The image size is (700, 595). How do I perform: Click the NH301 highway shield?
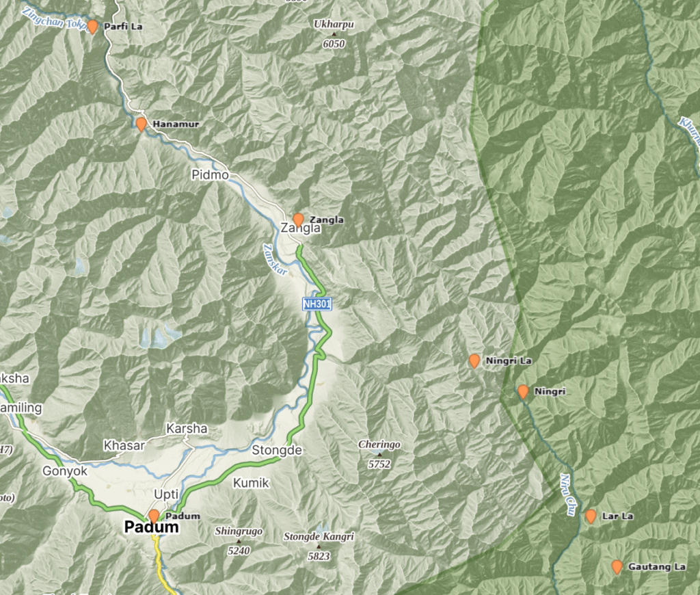pos(317,304)
